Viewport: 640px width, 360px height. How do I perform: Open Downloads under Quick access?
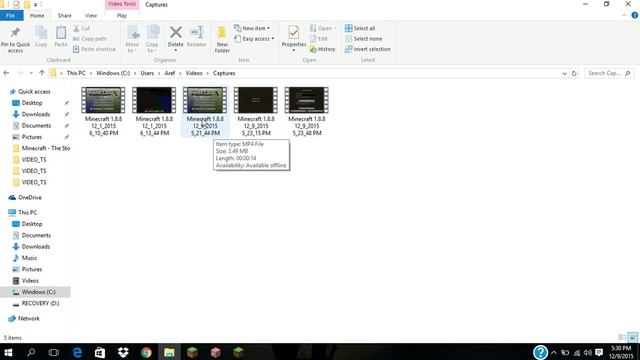tap(36, 114)
